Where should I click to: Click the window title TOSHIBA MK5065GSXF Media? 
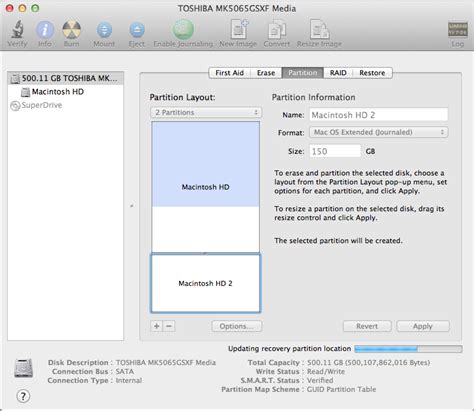click(237, 8)
